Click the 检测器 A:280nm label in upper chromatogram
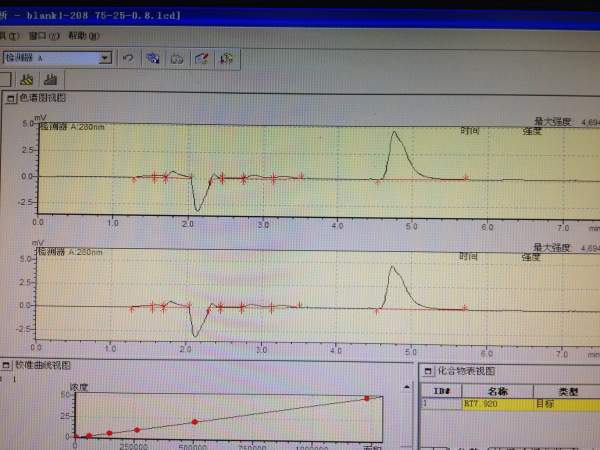Viewport: 600px width, 450px height. click(x=72, y=127)
